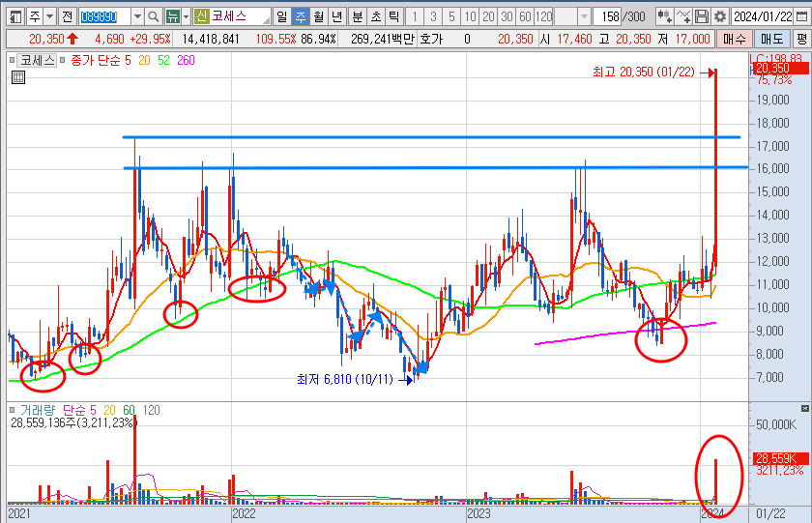Toggle the small square before 거래량 label

[x=12, y=410]
